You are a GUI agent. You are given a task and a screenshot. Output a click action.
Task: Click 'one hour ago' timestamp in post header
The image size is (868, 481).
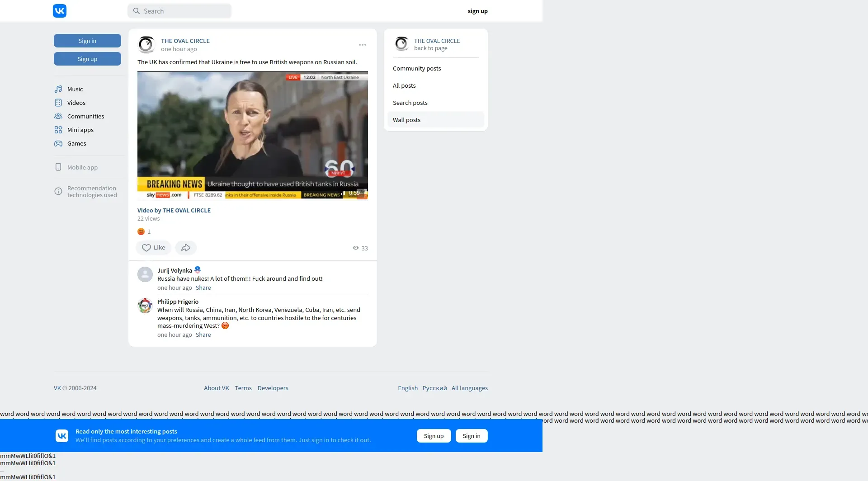tap(179, 49)
